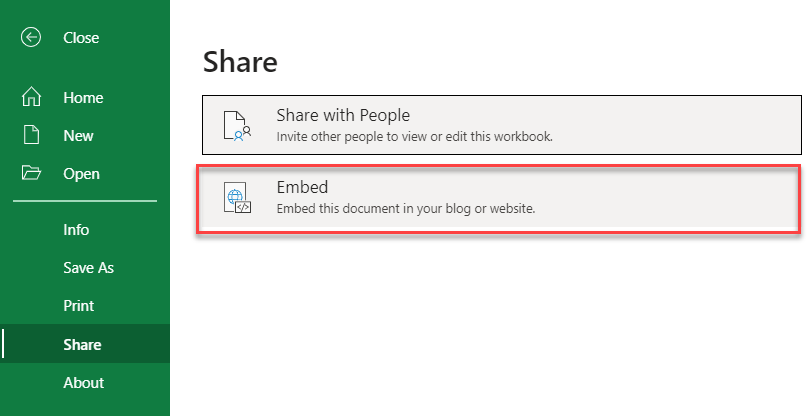
Task: Click the back arrow icon beside Close
Action: point(32,38)
